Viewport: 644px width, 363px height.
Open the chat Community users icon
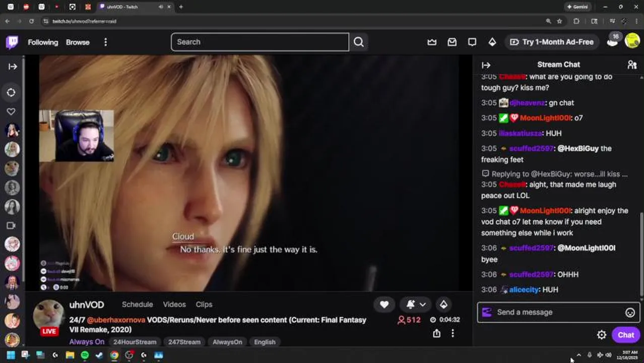pos(632,65)
